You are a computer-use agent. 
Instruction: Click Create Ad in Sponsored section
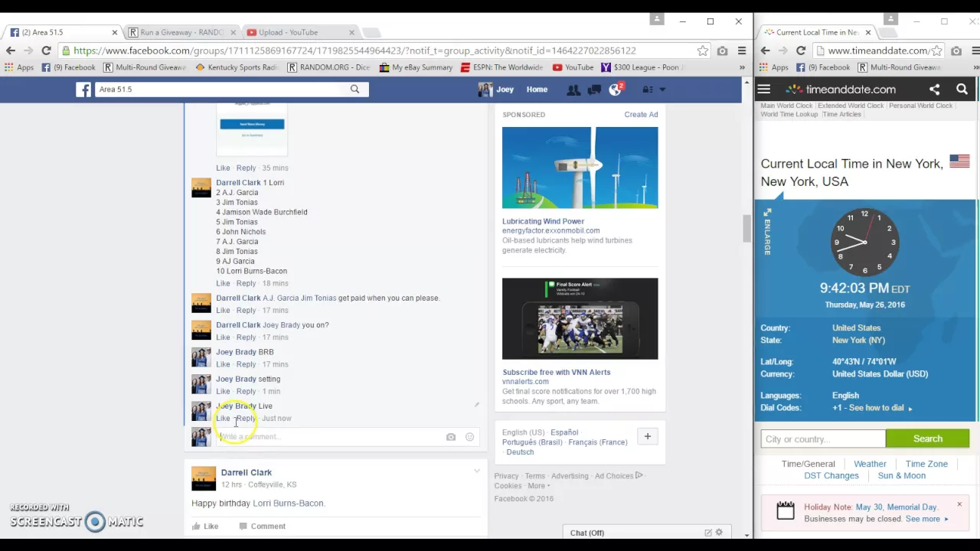pyautogui.click(x=641, y=114)
